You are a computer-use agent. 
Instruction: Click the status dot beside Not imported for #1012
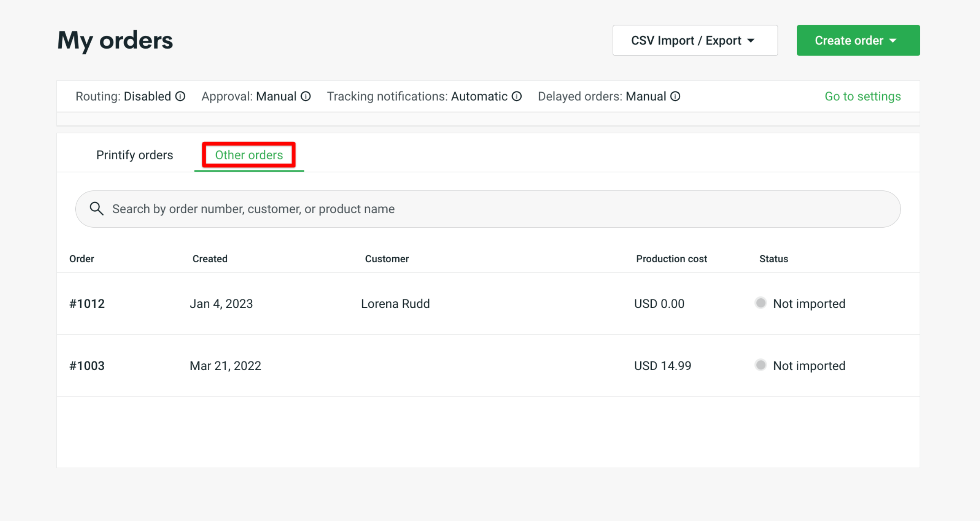click(x=760, y=302)
